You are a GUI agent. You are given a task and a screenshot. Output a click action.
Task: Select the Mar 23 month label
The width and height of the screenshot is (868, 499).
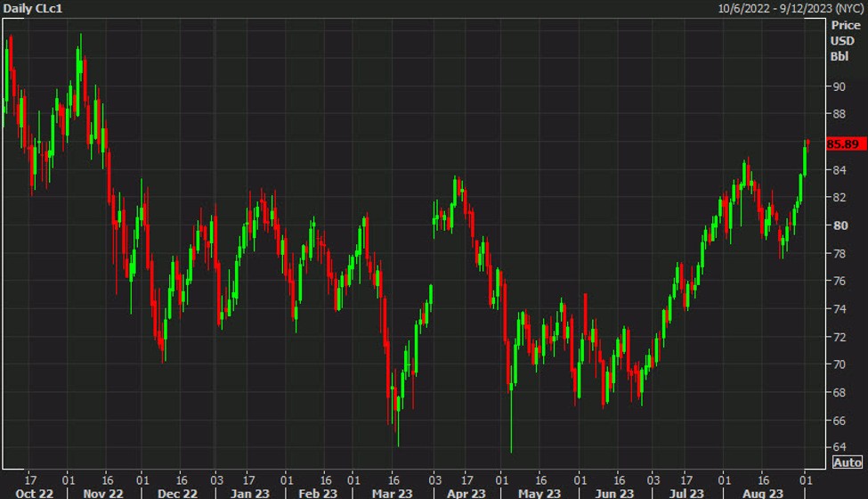coord(392,493)
